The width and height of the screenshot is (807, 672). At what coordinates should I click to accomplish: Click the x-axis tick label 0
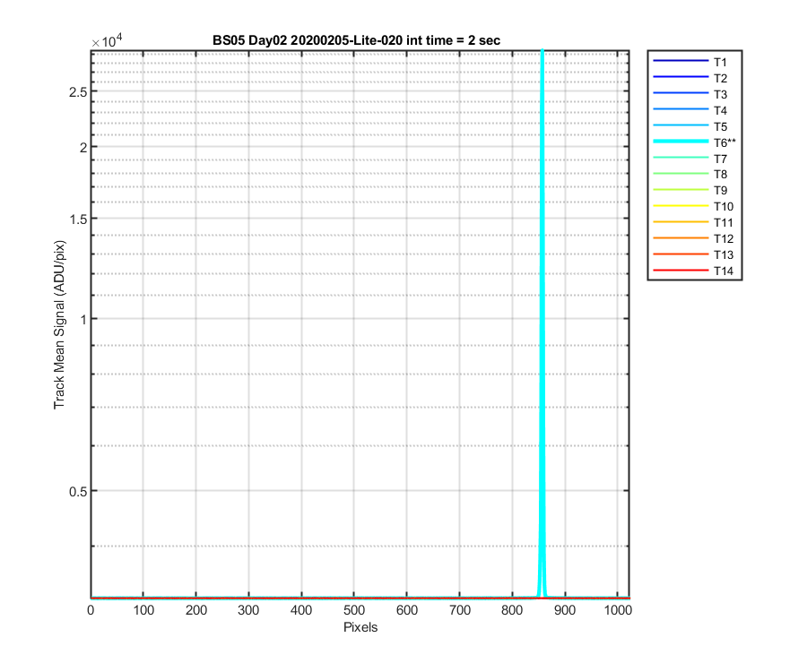tap(91, 610)
